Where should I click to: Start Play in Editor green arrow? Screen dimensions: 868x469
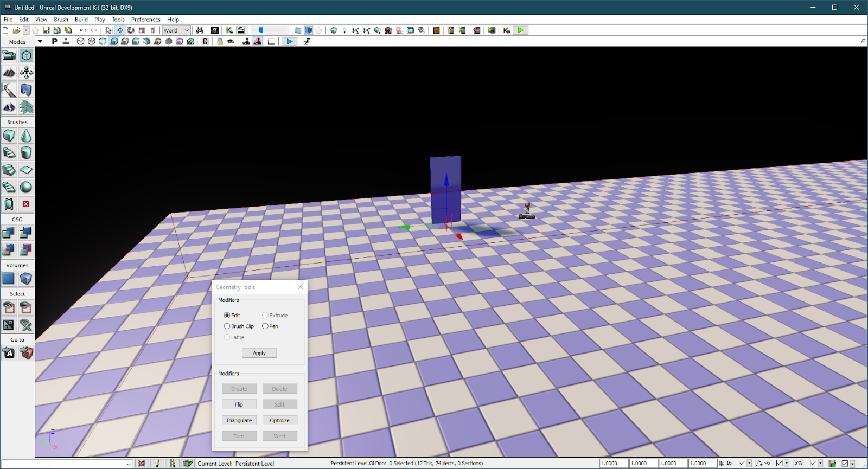521,30
